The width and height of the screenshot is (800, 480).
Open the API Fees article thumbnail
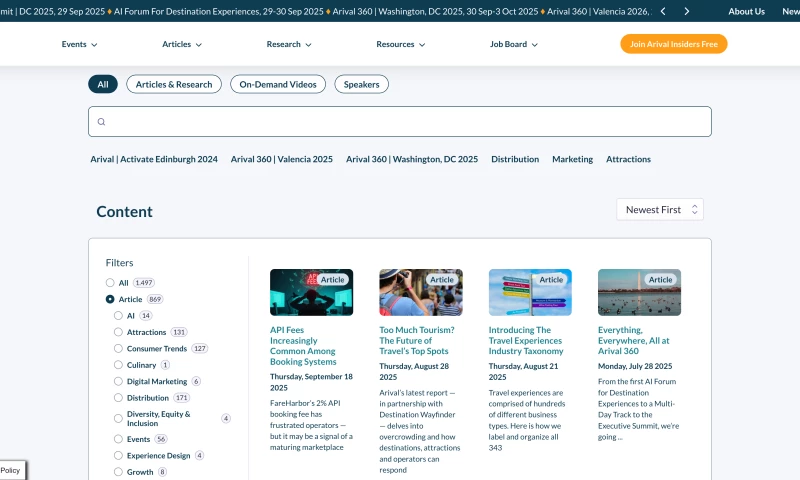311,292
